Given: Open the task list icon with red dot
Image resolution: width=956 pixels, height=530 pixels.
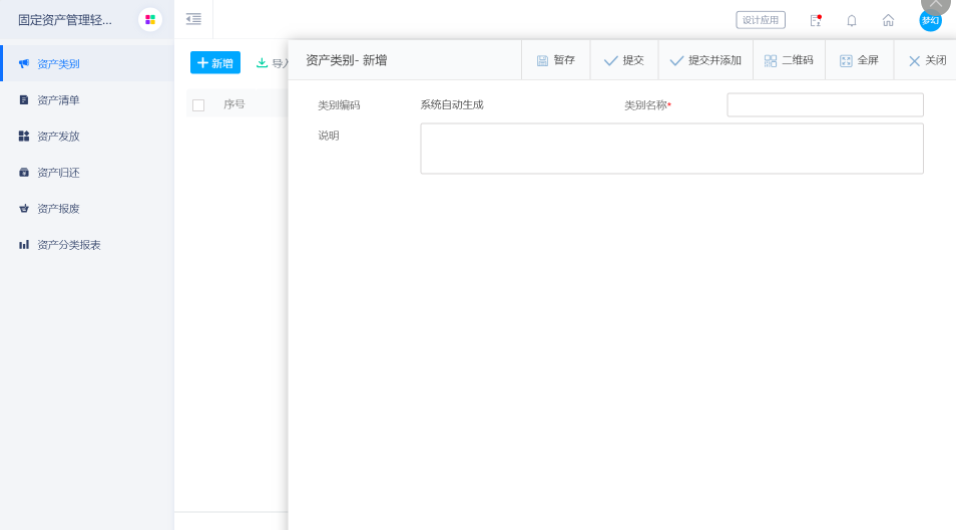Looking at the screenshot, I should click(x=816, y=20).
